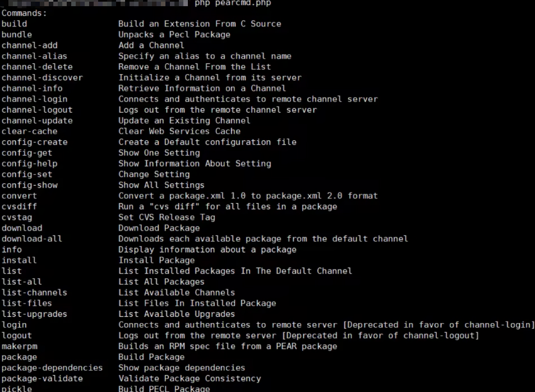Click the 'Clear Web Services Cache' description
This screenshot has width=535, height=392.
tap(179, 131)
